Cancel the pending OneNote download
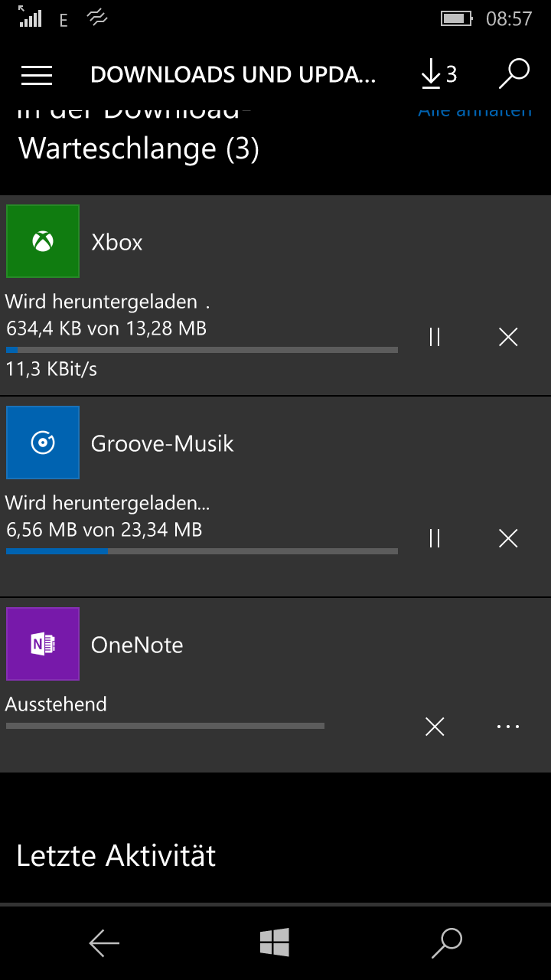Screen dimensions: 551x980 pos(435,727)
